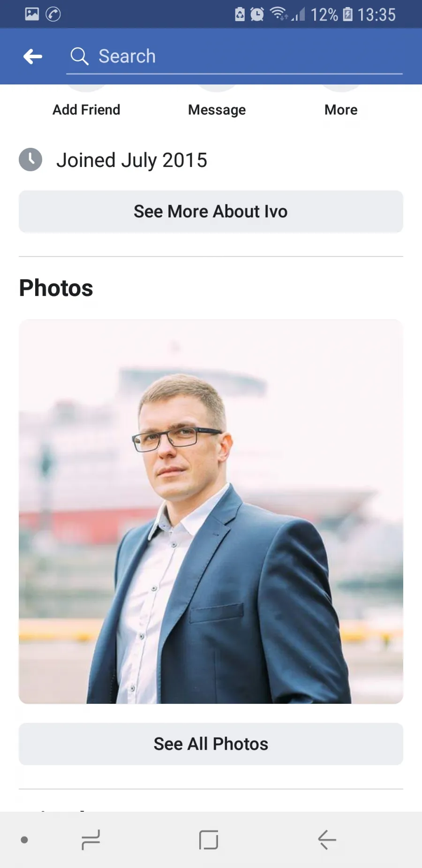This screenshot has width=422, height=868.
Task: Click the magnifying glass search icon
Action: point(79,56)
